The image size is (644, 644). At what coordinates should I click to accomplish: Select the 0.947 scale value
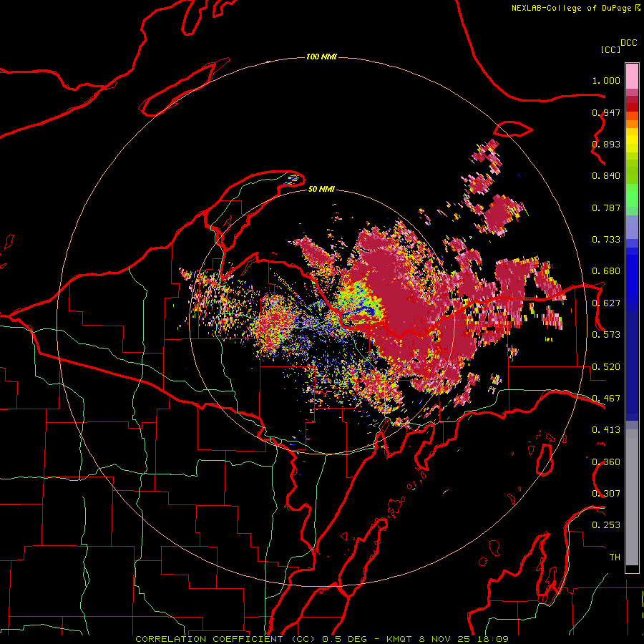click(x=606, y=112)
